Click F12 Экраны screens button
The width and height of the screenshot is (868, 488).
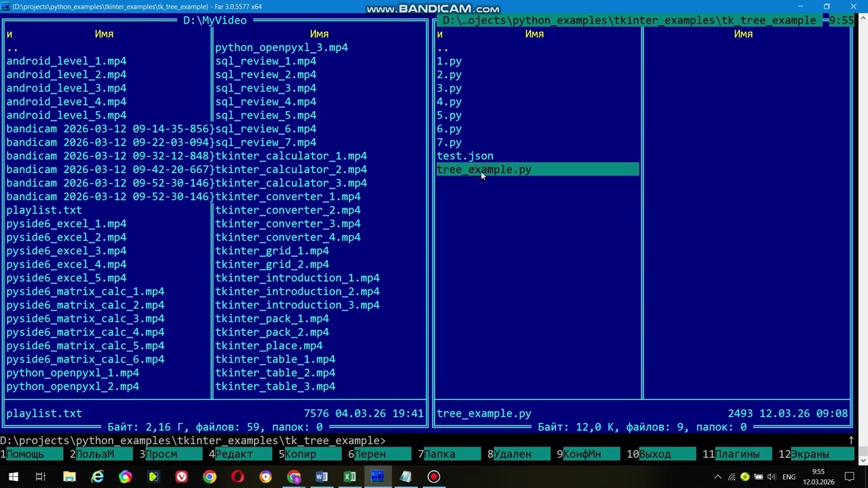pyautogui.click(x=816, y=454)
